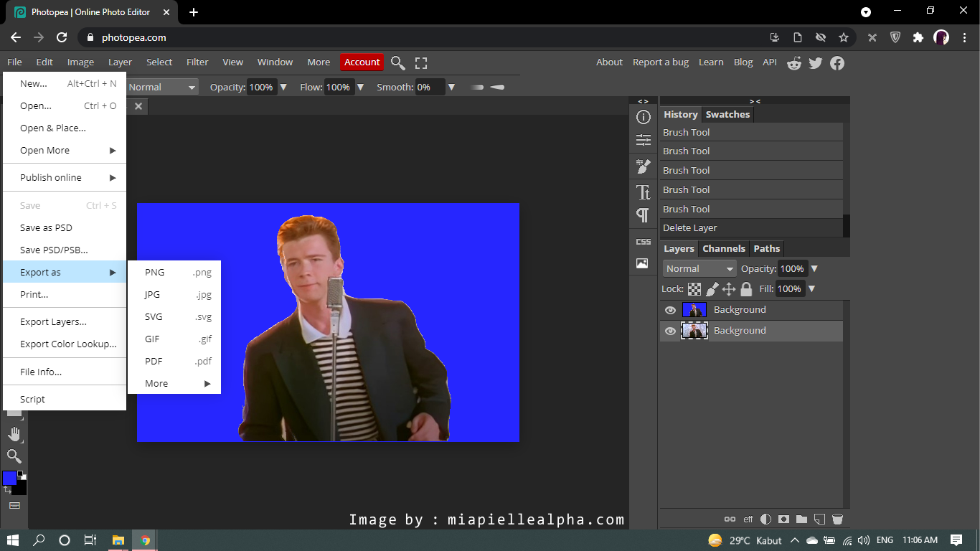The width and height of the screenshot is (980, 551).
Task: Toggle lock image pixels brush icon
Action: (x=712, y=289)
